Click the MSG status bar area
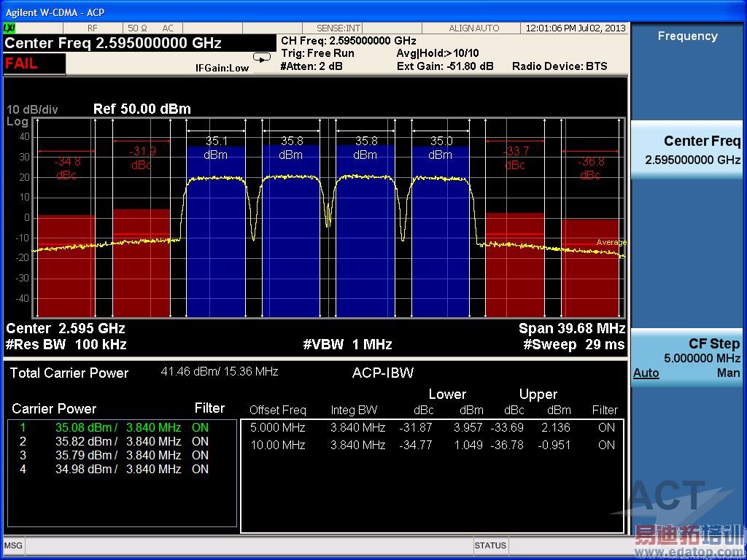The height and width of the screenshot is (560, 747). point(13,545)
